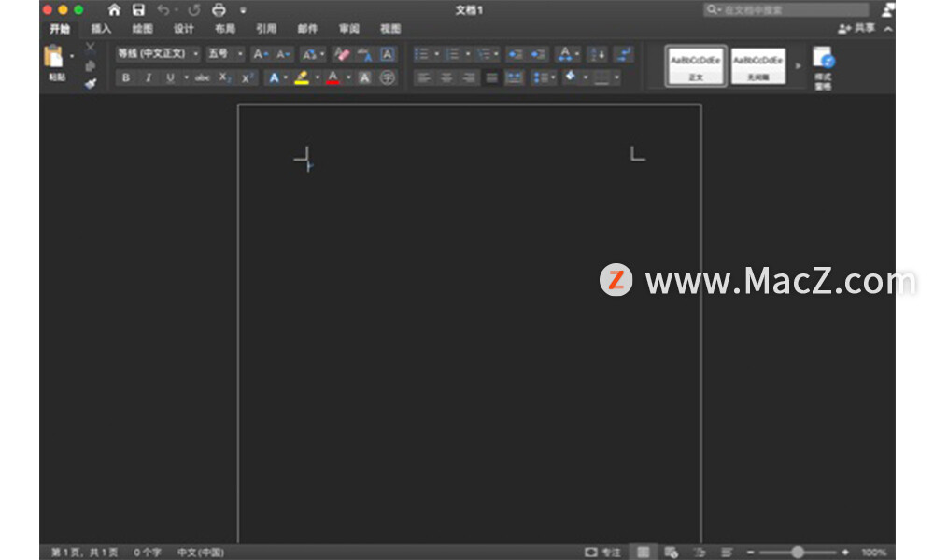Image resolution: width=934 pixels, height=560 pixels.
Task: Apply superscript formatting
Action: point(247,77)
